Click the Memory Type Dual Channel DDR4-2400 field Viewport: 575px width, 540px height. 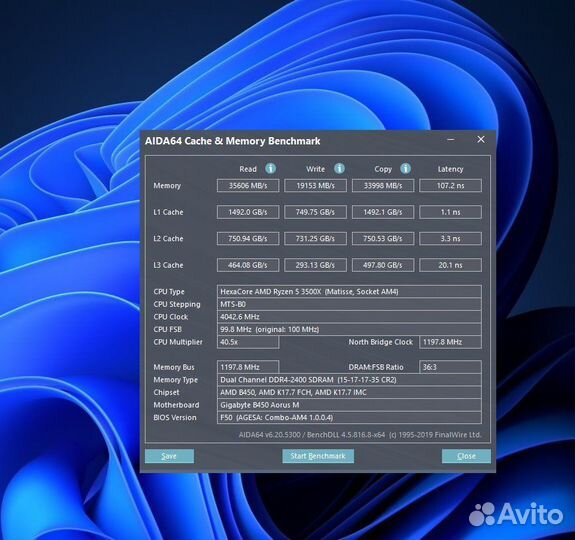click(349, 380)
